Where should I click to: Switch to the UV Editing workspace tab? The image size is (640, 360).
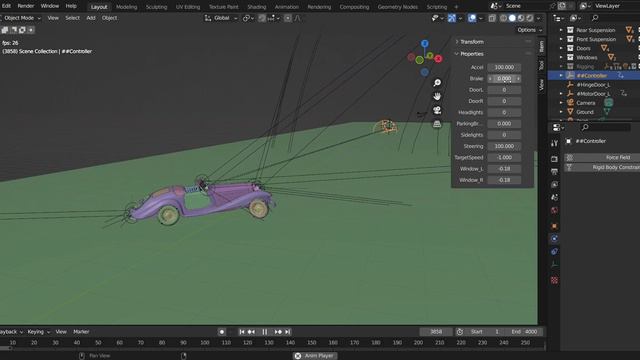188,7
